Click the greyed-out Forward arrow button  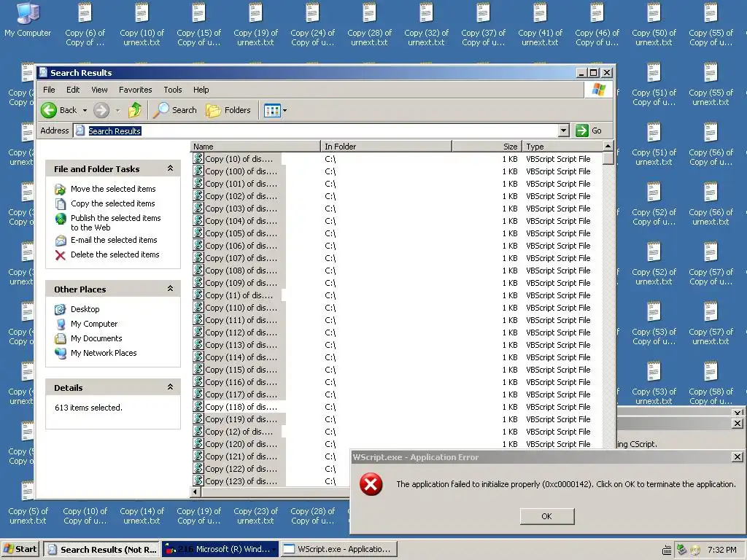(101, 110)
